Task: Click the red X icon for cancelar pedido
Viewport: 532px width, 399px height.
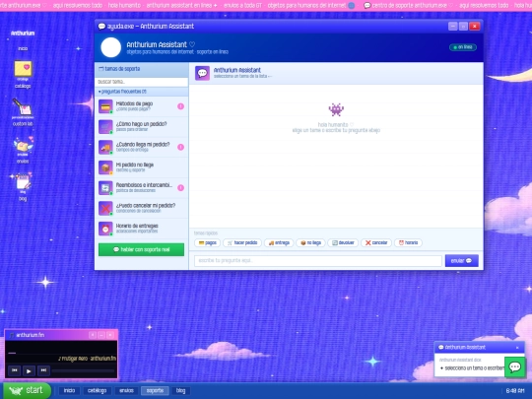Action: pos(105,208)
